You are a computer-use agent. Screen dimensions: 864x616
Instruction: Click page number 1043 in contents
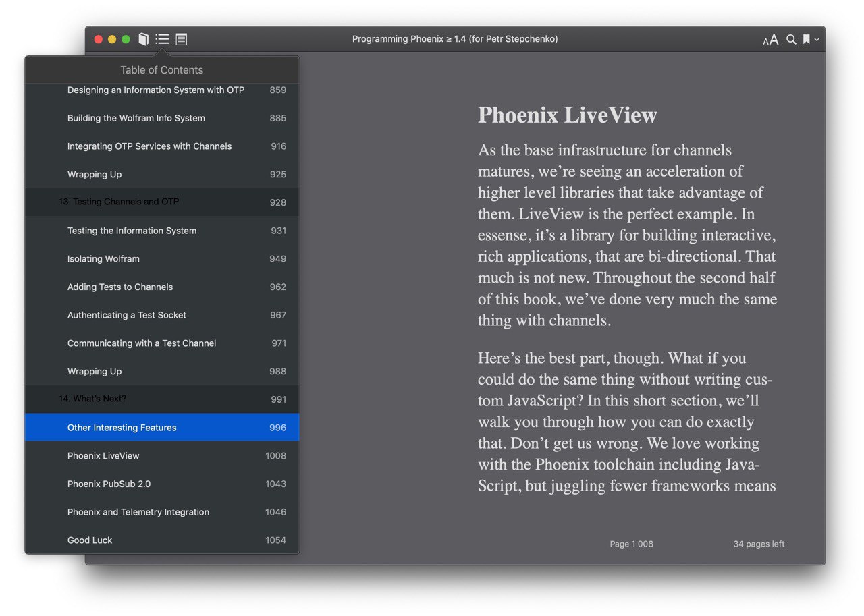point(275,484)
